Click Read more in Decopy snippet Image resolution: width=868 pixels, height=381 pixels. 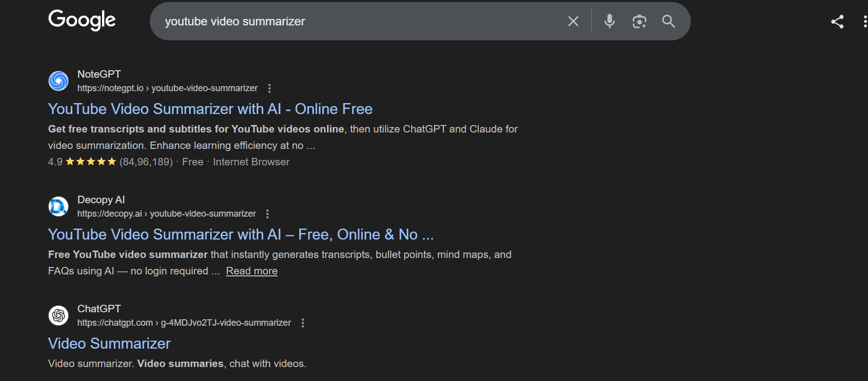[x=252, y=271]
